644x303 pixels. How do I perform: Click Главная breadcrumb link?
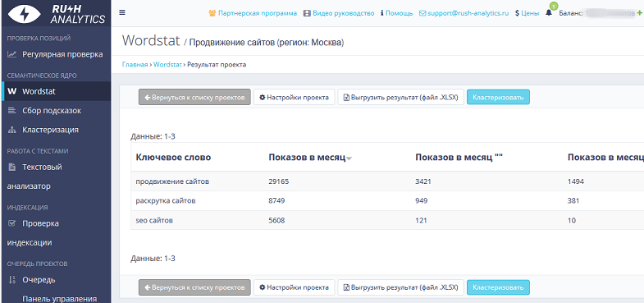(135, 65)
